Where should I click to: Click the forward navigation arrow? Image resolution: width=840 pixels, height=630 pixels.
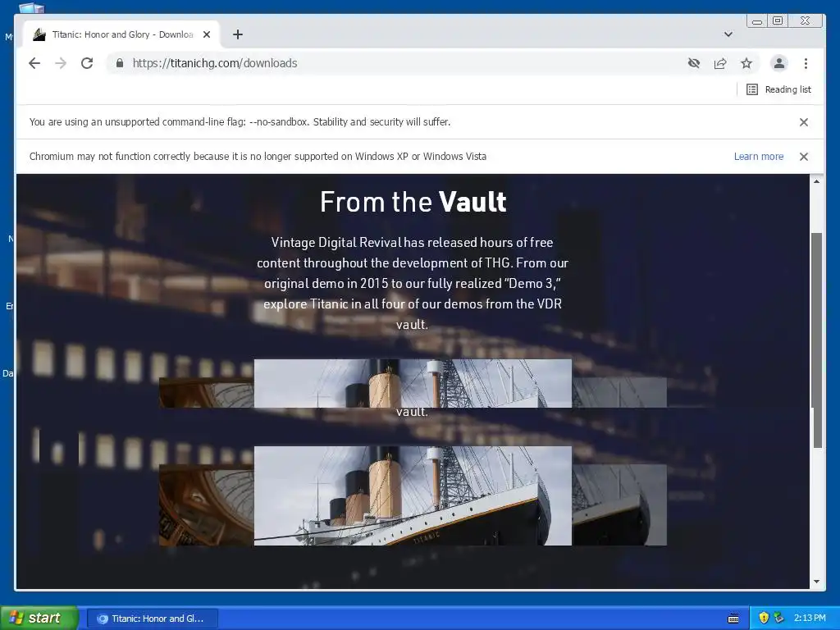(61, 63)
